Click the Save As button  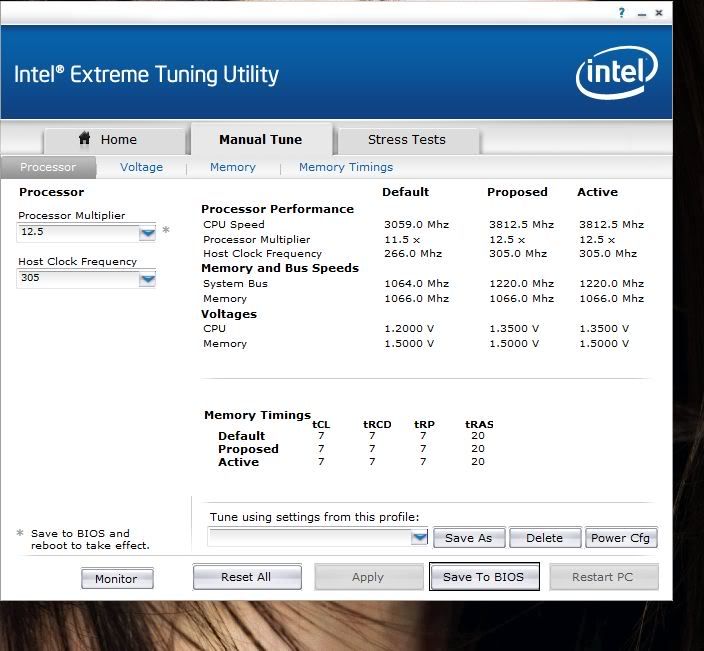pos(469,538)
